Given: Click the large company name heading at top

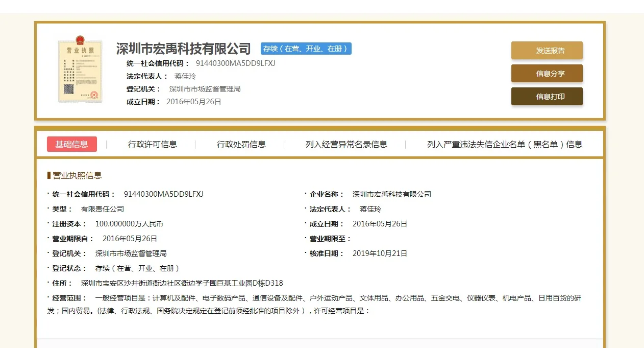Looking at the screenshot, I should click(x=184, y=49).
